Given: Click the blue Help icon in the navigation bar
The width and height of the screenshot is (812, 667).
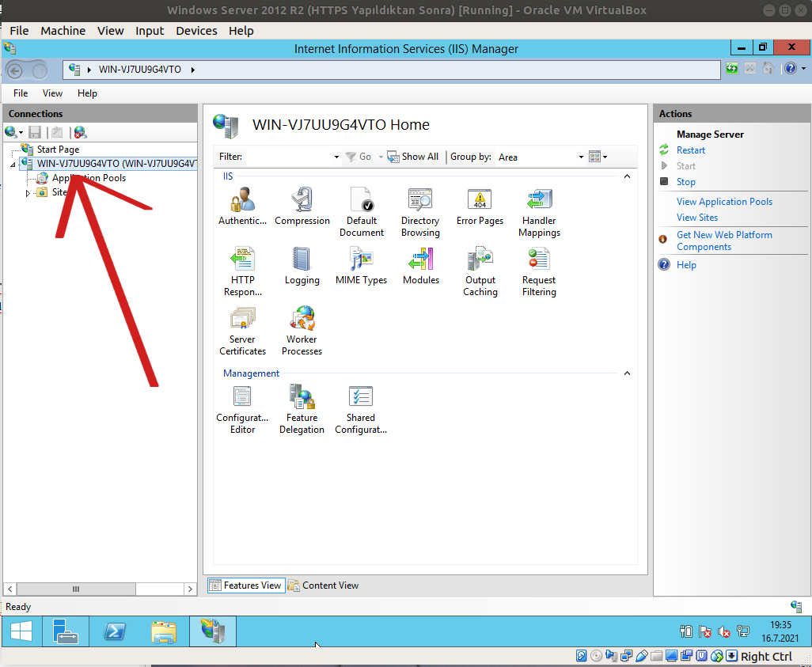Looking at the screenshot, I should [x=791, y=69].
